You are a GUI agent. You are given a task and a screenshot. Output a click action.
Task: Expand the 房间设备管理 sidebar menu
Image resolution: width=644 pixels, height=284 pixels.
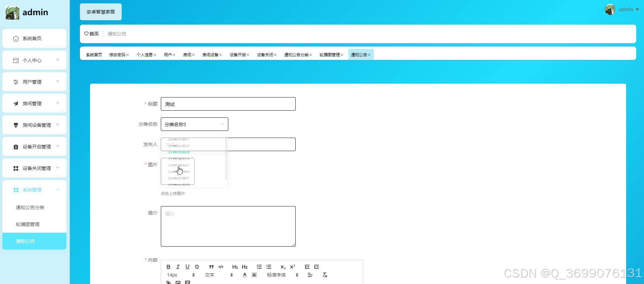34,125
